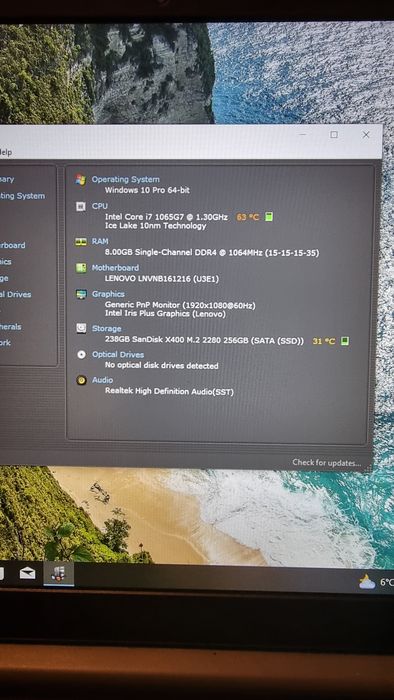This screenshot has width=394, height=700.
Task: Click the Graphics monitor icon
Action: coord(81,294)
